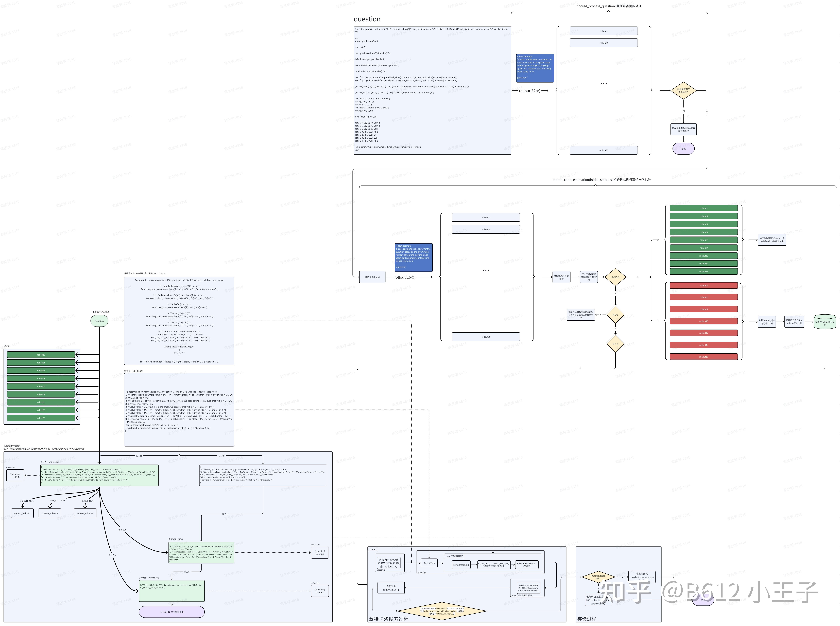Click the red rollout10 bar
This screenshot has width=840, height=626.
(704, 321)
